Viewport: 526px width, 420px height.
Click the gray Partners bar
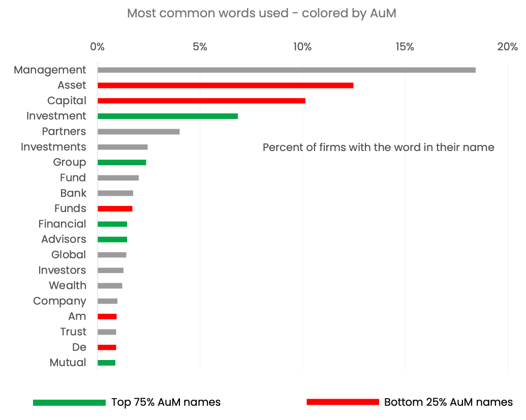[139, 132]
